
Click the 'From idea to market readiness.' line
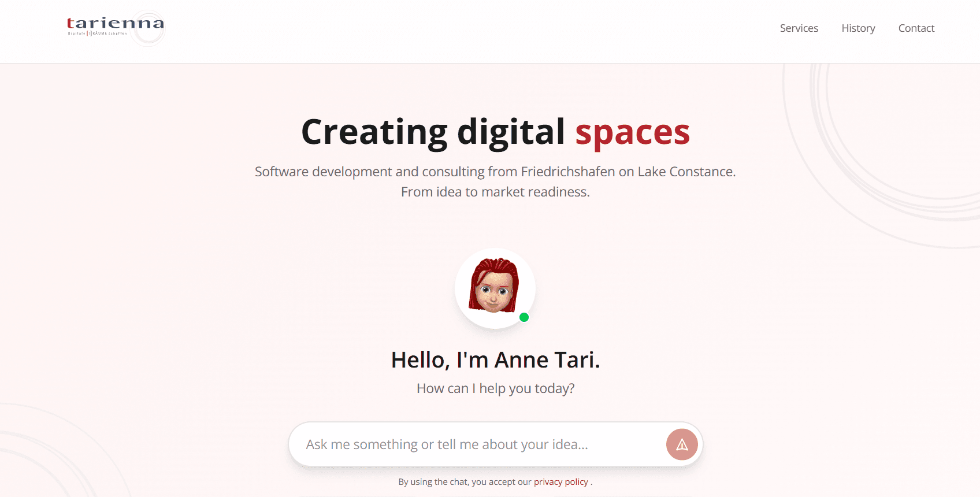point(495,192)
